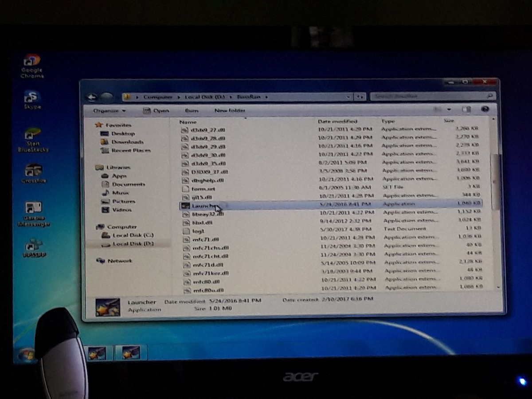This screenshot has height=399, width=532.
Task: Select Local Disk (D:) in the navigation pane
Action: pyautogui.click(x=128, y=243)
